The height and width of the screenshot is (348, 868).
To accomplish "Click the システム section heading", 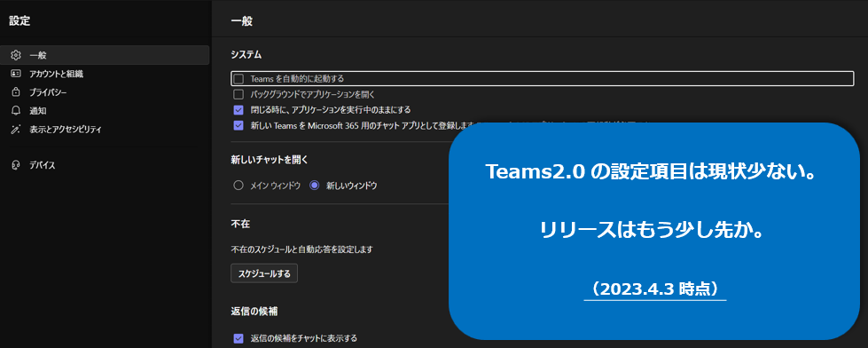I will click(246, 55).
